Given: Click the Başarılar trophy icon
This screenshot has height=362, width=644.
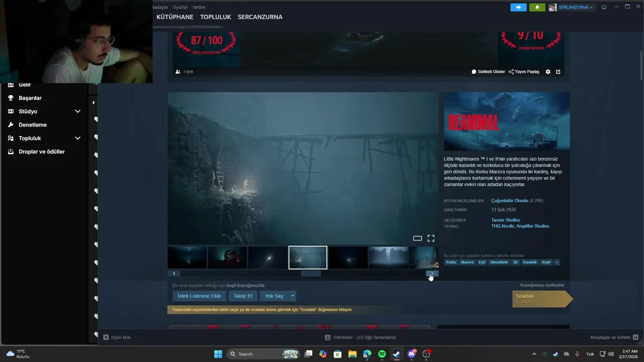Looking at the screenshot, I should [11, 98].
